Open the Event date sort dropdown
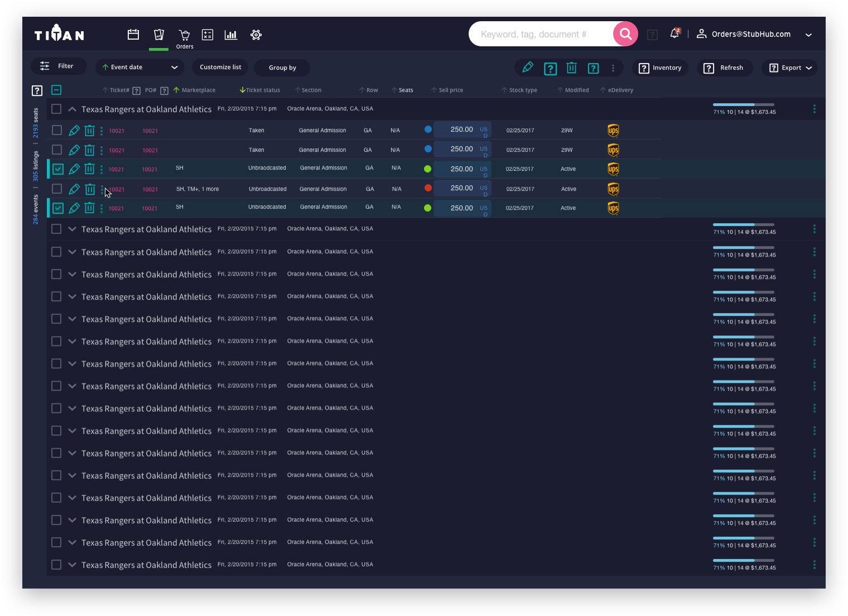 click(139, 67)
